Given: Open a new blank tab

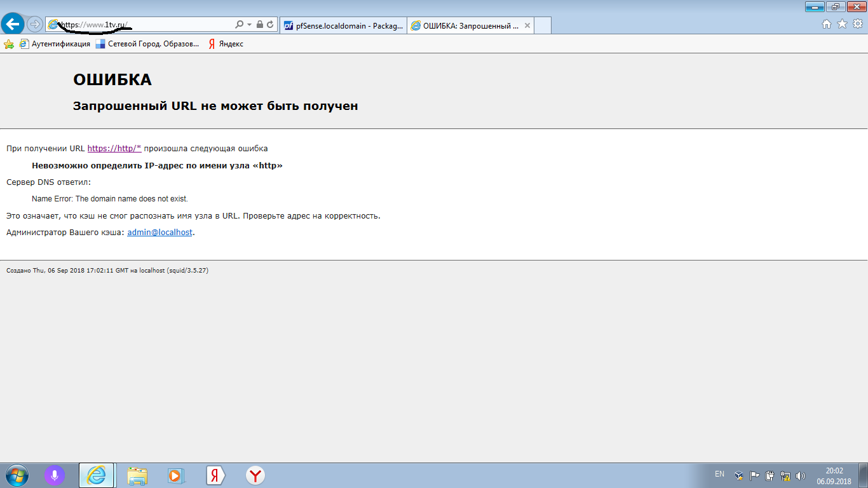Looking at the screenshot, I should point(543,25).
